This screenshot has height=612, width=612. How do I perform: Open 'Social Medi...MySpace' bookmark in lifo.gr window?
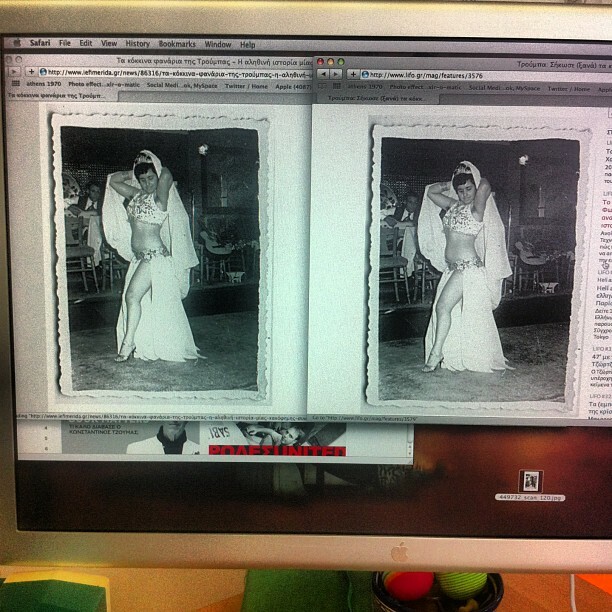pyautogui.click(x=504, y=88)
